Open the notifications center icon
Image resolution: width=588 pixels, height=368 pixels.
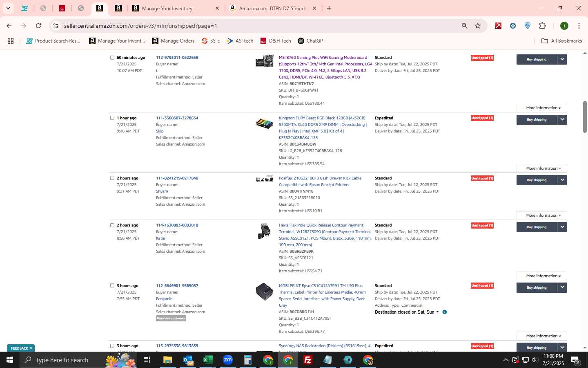tap(576, 360)
